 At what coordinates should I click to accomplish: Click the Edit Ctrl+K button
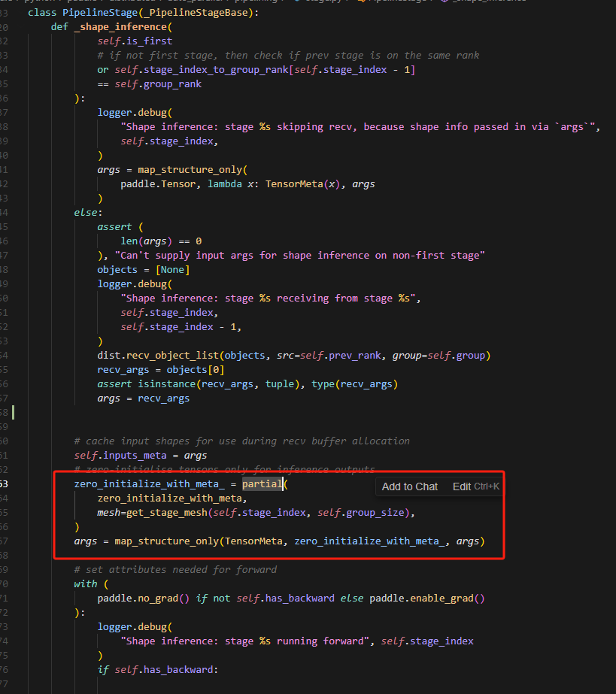[475, 486]
